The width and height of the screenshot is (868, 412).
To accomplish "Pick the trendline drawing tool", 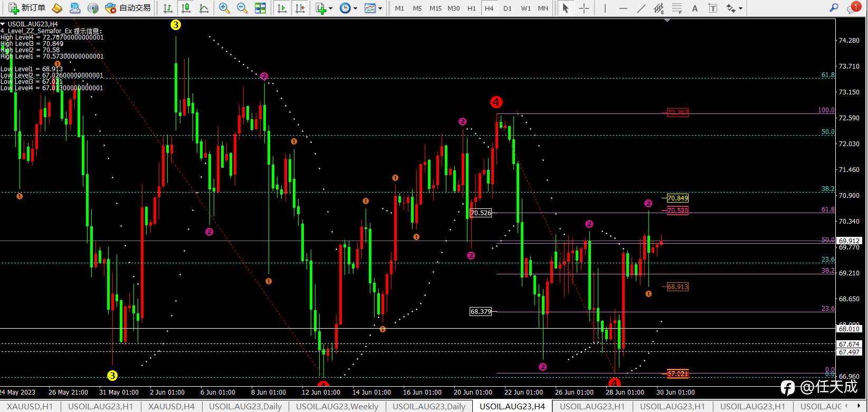I will (641, 8).
